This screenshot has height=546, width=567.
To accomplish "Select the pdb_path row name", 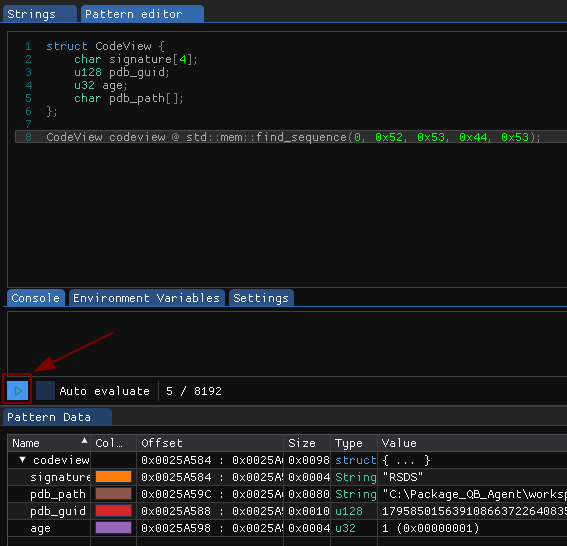I will click(58, 494).
